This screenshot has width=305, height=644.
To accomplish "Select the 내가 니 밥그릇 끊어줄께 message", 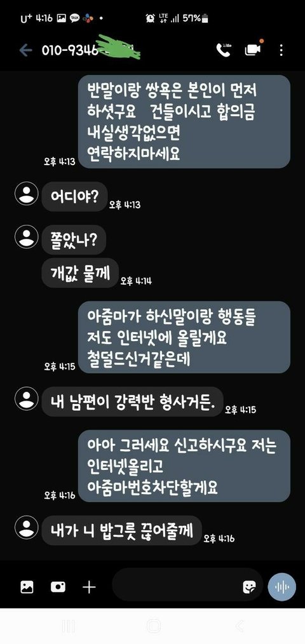I will (122, 530).
